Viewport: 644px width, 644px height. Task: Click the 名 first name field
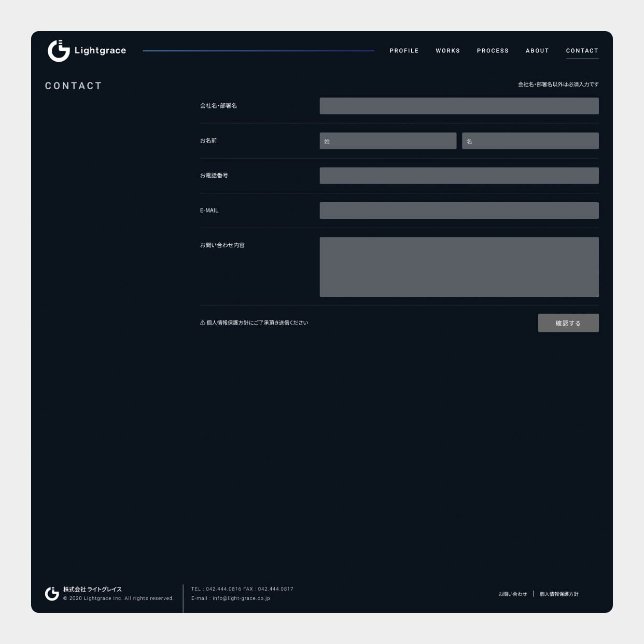tap(530, 141)
